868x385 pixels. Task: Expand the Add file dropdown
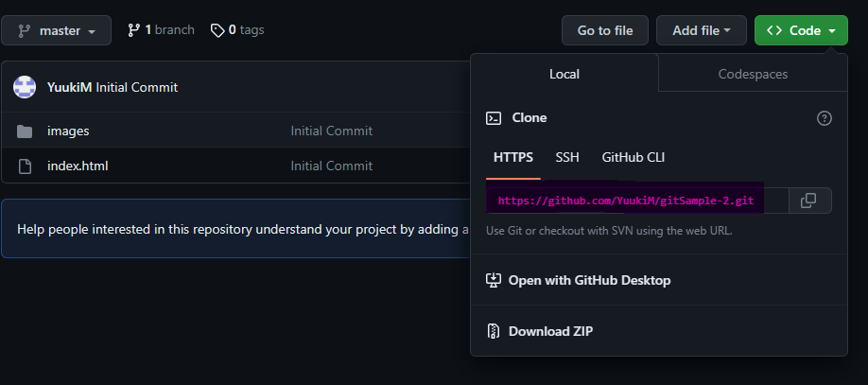[701, 30]
